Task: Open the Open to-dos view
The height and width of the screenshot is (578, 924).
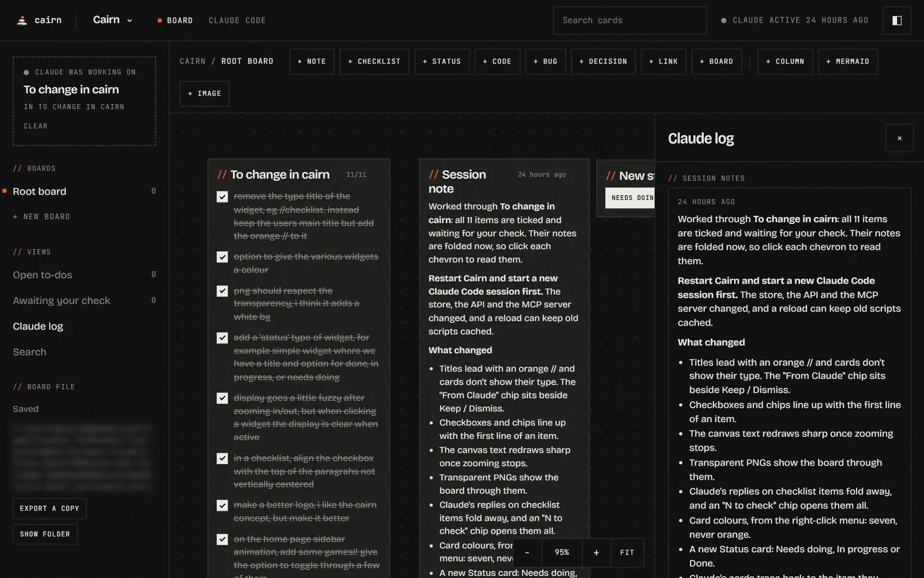Action: point(84,275)
